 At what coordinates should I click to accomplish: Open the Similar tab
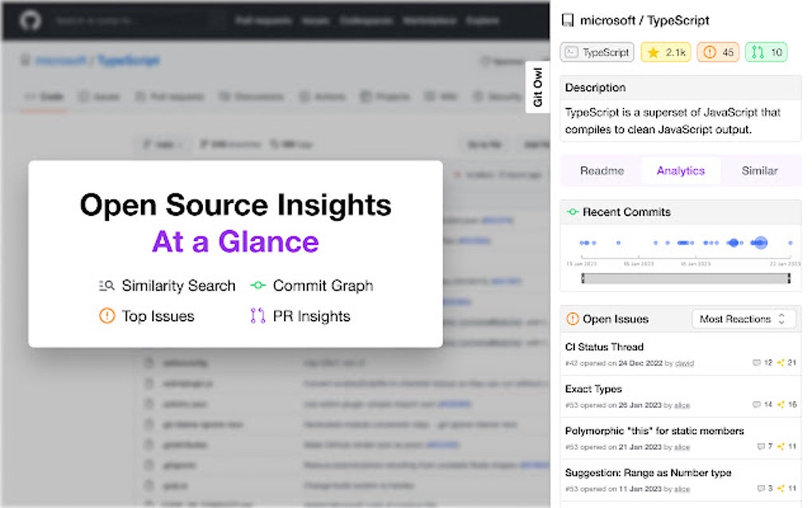[759, 170]
